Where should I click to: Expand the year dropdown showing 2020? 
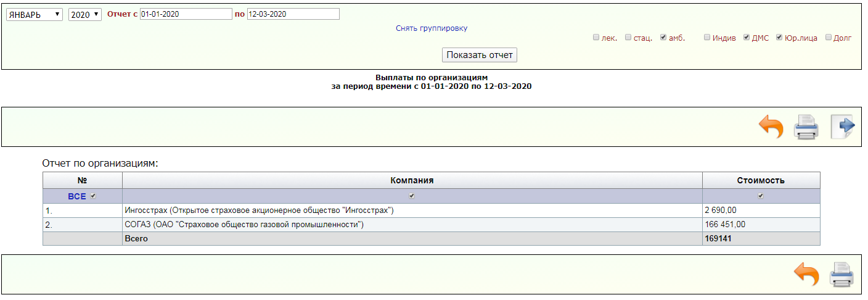[84, 14]
